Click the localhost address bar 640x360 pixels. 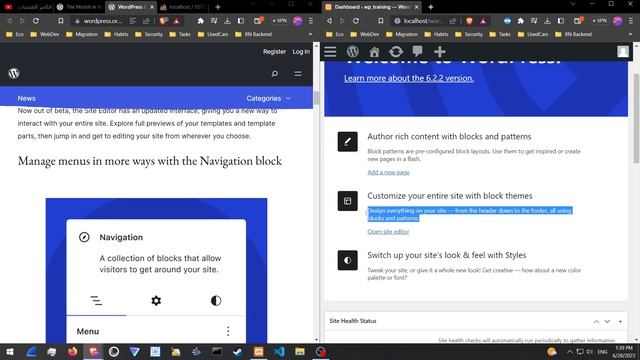coord(422,20)
